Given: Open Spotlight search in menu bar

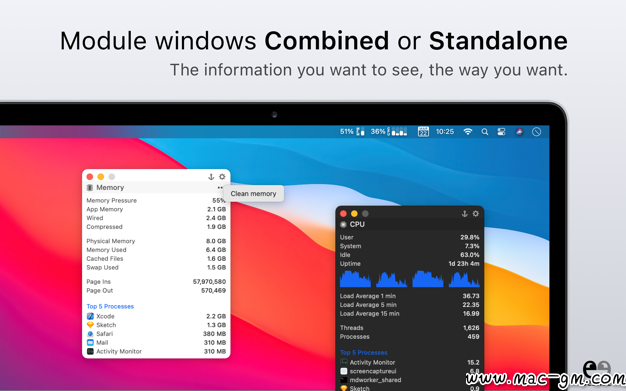Looking at the screenshot, I should 485,131.
